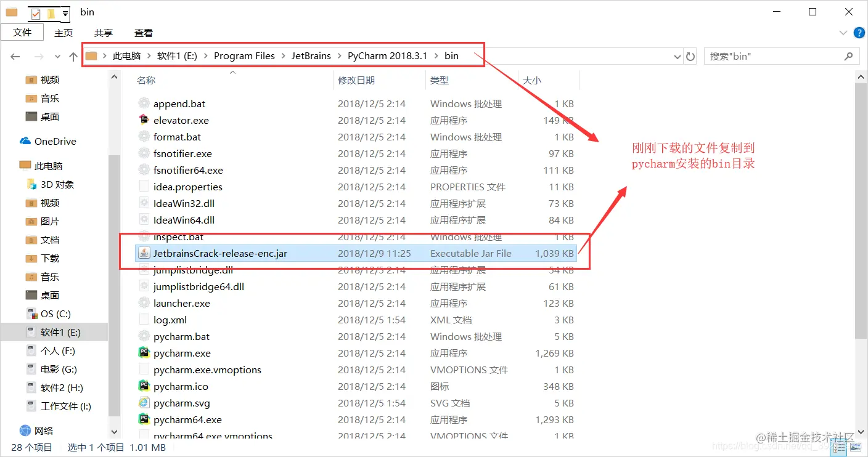The height and width of the screenshot is (457, 868).
Task: Select 此电脑 in the navigation pane
Action: point(48,166)
